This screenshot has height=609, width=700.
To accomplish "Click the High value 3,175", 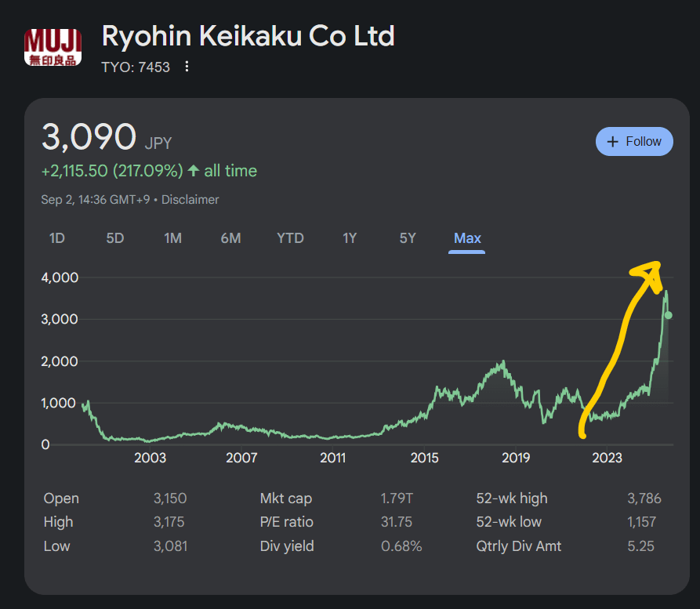I will (x=169, y=522).
